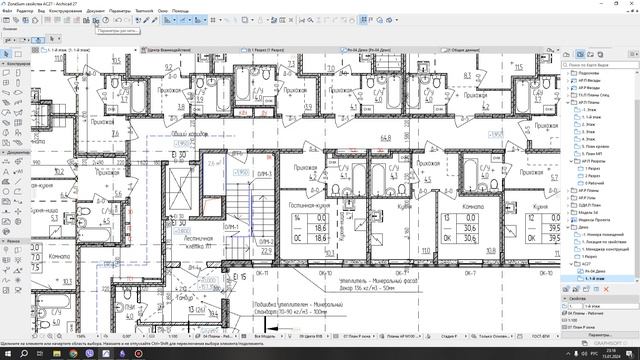
Task: Activate the inject parameters syringe icon
Action: tap(155, 20)
